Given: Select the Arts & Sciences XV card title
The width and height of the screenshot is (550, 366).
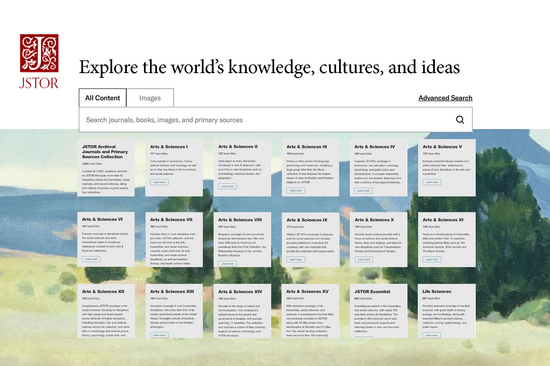Looking at the screenshot, I should click(308, 291).
